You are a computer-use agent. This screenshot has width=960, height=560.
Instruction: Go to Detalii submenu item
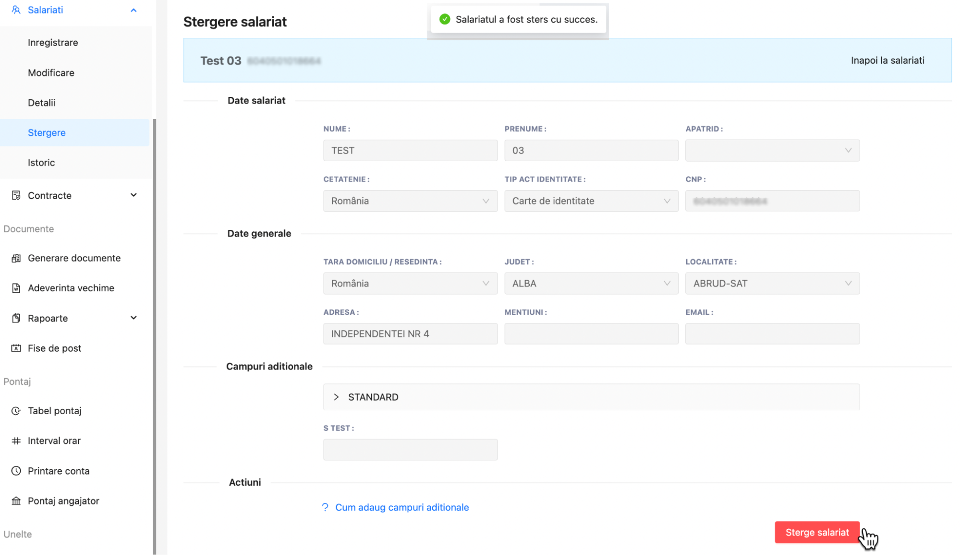pyautogui.click(x=41, y=103)
